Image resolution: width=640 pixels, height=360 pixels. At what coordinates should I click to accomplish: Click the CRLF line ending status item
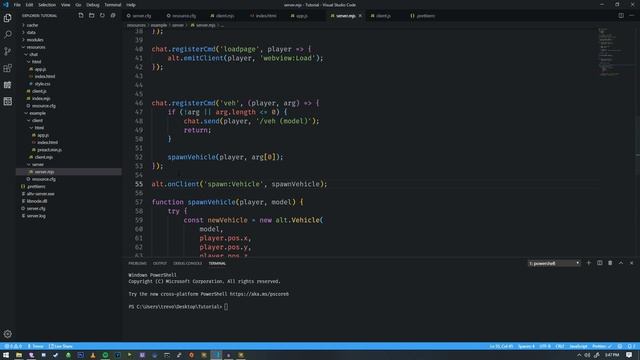[560, 346]
